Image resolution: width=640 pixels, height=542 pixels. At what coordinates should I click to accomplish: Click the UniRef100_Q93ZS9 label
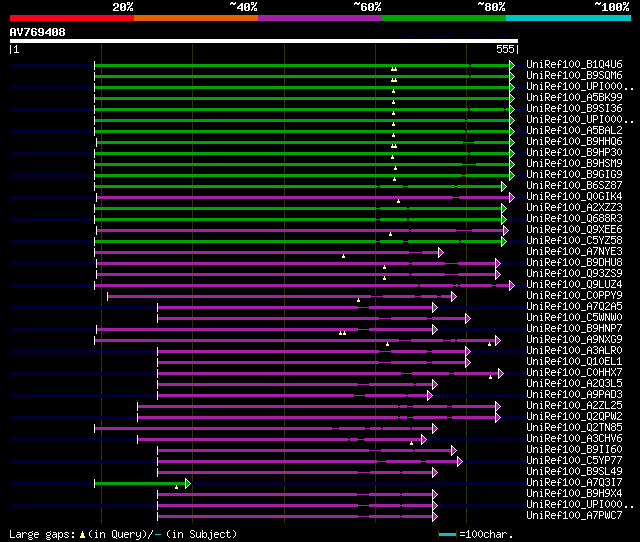[574, 273]
